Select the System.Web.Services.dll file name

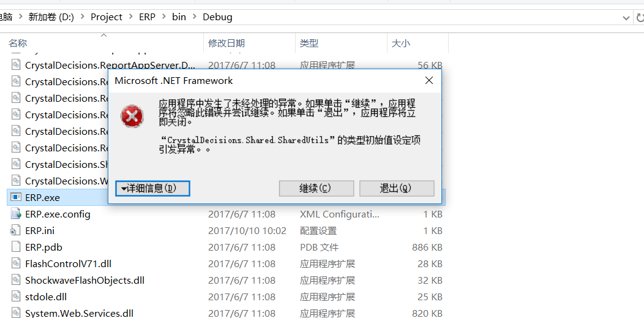tap(79, 313)
